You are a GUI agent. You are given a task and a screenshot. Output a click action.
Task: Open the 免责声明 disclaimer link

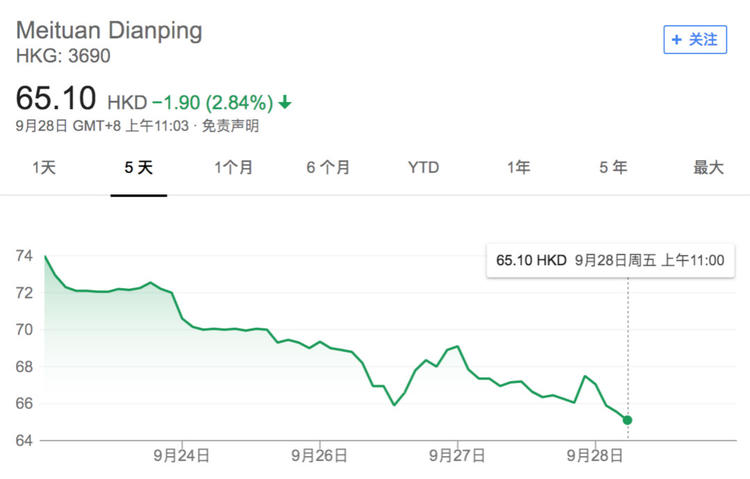(x=231, y=126)
